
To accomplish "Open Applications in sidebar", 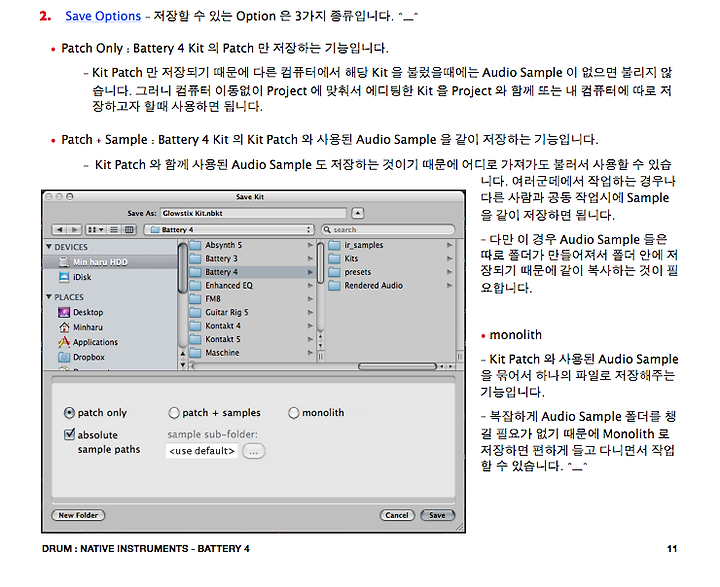I will click(x=88, y=342).
